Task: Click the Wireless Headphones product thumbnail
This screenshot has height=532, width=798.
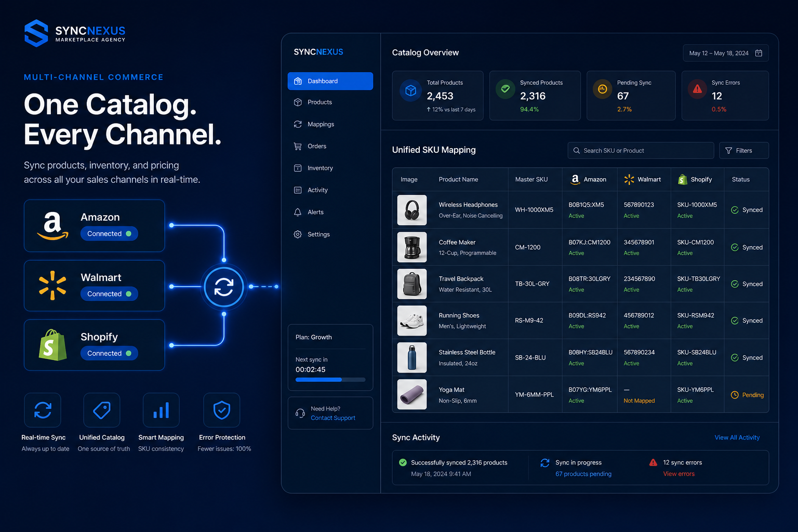Action: [x=412, y=210]
